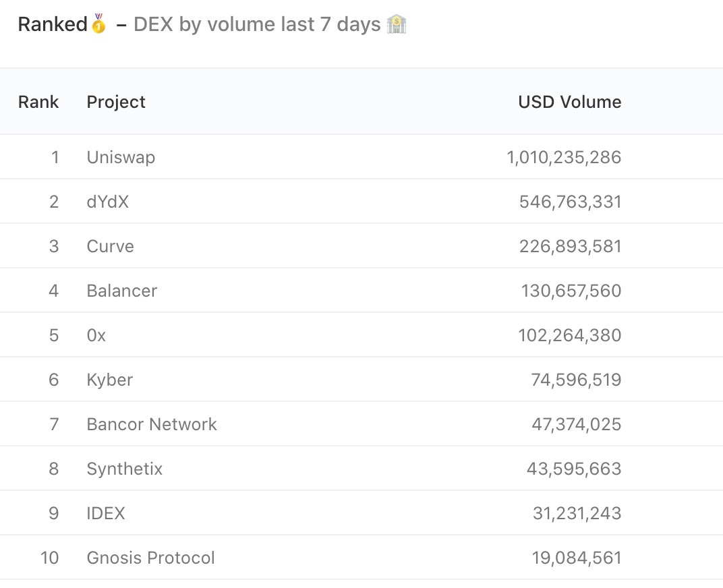The height and width of the screenshot is (588, 723).
Task: Click the "Ranked" title text
Action: point(53,24)
